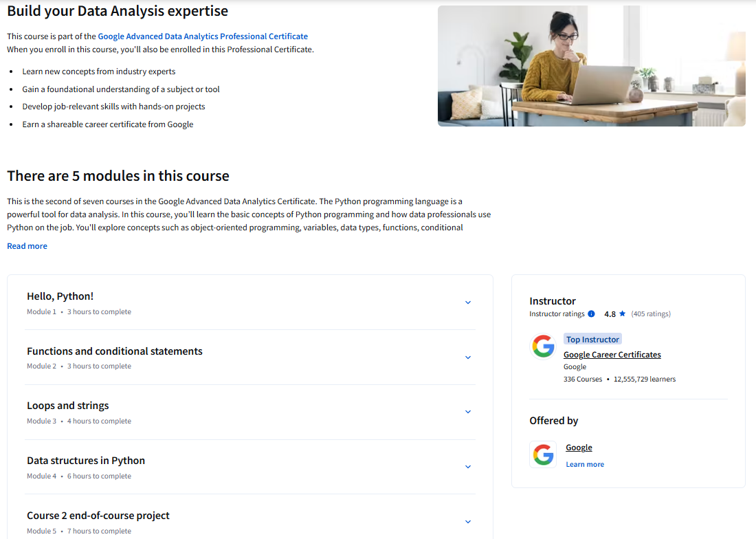Screen dimensions: 756x539
Task: Click Gain a foundational understanding bullet
Action: pos(121,89)
